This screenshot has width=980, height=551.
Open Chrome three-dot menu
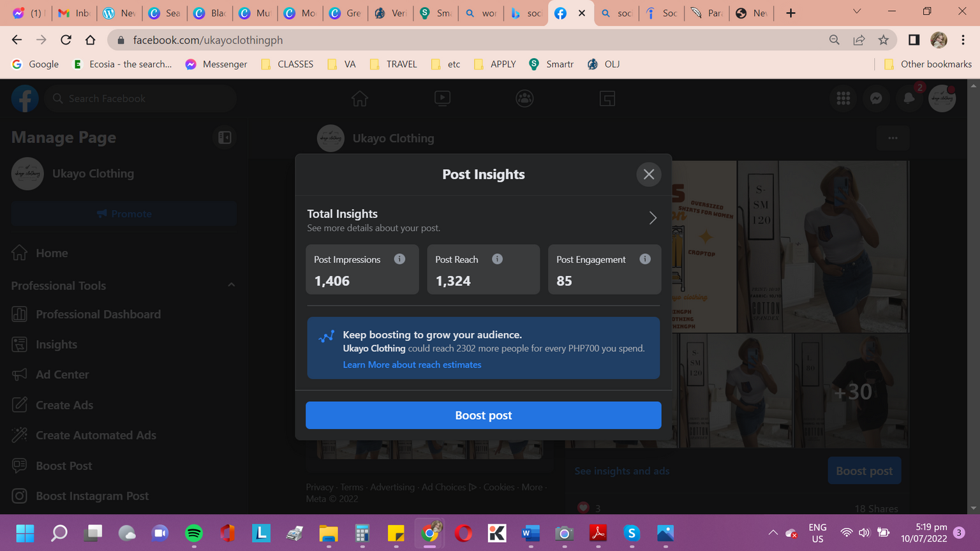[963, 40]
